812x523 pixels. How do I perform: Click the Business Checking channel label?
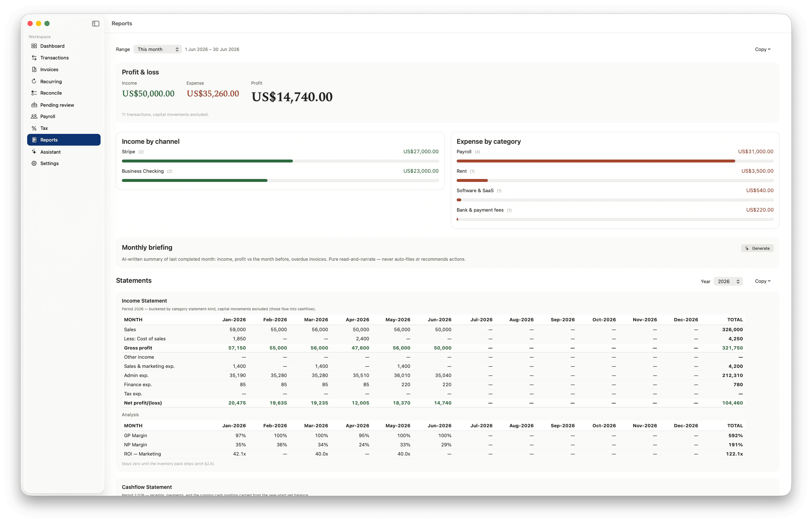[143, 171]
